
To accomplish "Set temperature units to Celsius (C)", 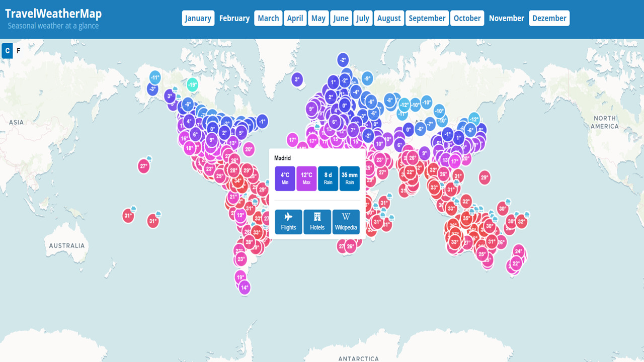I will click(x=7, y=51).
